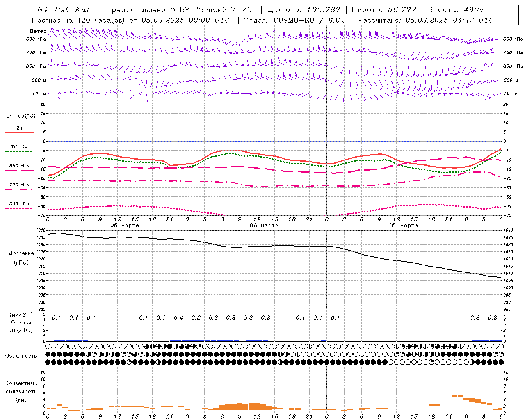
Task: Click the 'Тем-ра(°C)' temperature panel label
Action: point(19,116)
